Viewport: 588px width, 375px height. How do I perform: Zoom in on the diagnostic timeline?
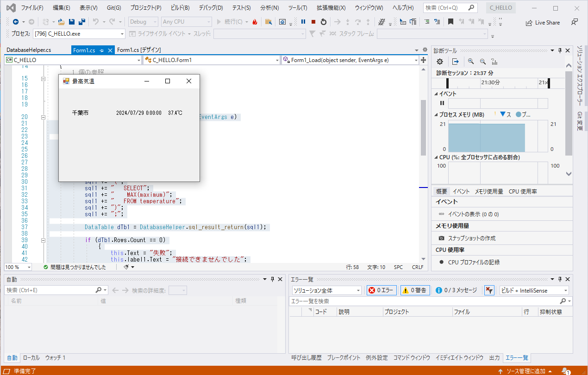point(471,62)
